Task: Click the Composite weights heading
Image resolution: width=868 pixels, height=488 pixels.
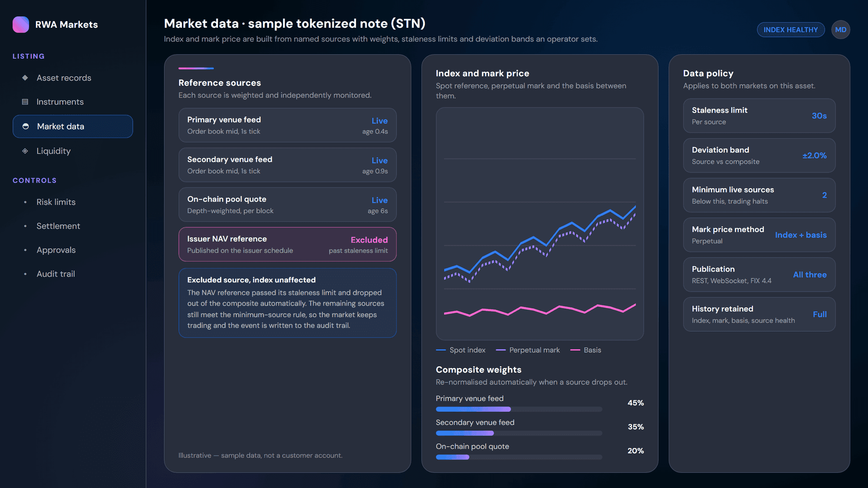Action: pos(478,370)
